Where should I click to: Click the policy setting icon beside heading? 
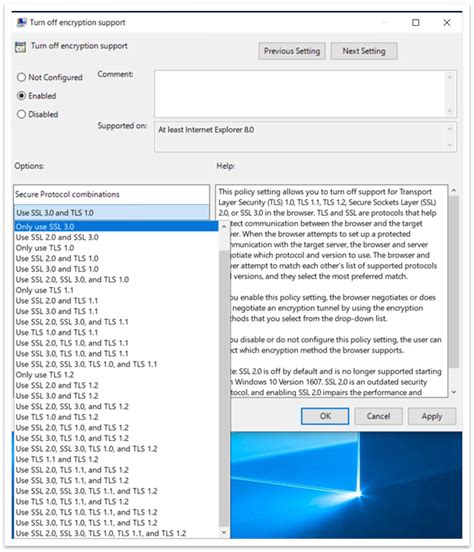[x=20, y=47]
